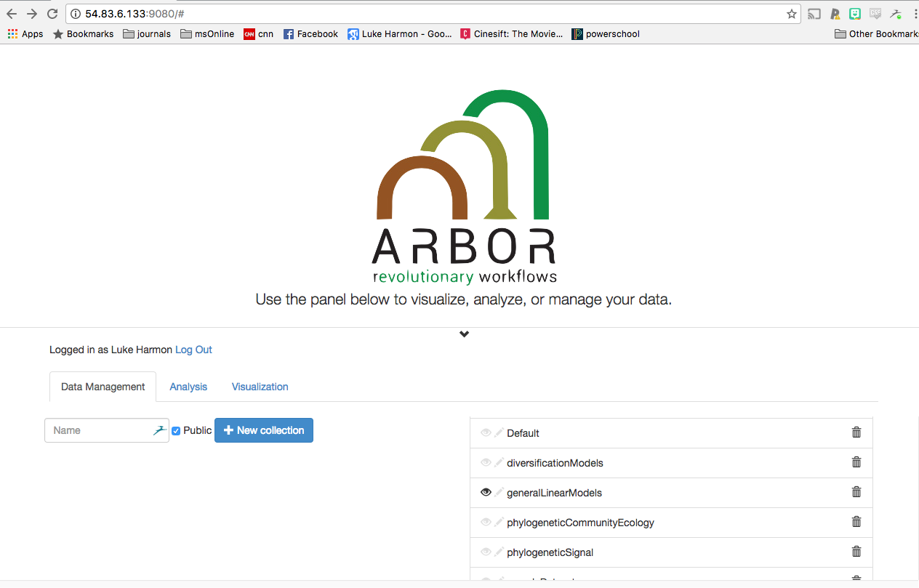
Task: Select the generalLinearModels collection name
Action: [x=554, y=493]
